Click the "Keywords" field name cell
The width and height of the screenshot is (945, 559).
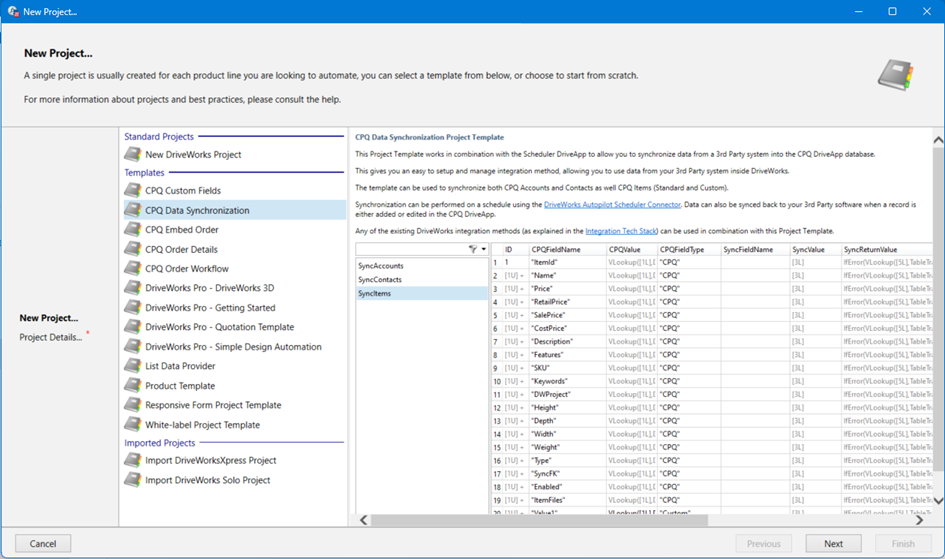point(567,381)
